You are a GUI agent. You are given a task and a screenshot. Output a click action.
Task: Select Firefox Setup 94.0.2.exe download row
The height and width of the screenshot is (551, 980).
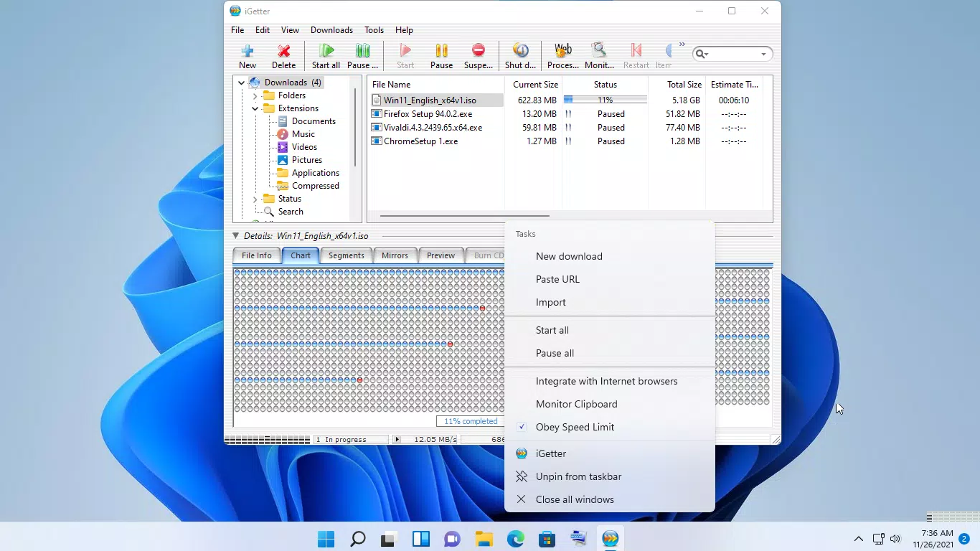(x=565, y=114)
